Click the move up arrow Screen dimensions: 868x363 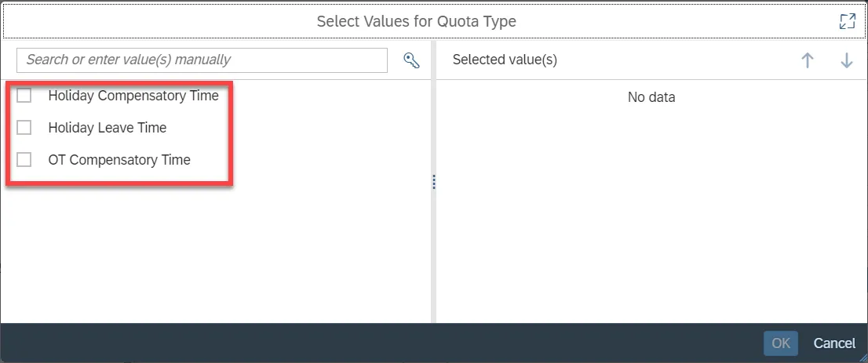(808, 60)
